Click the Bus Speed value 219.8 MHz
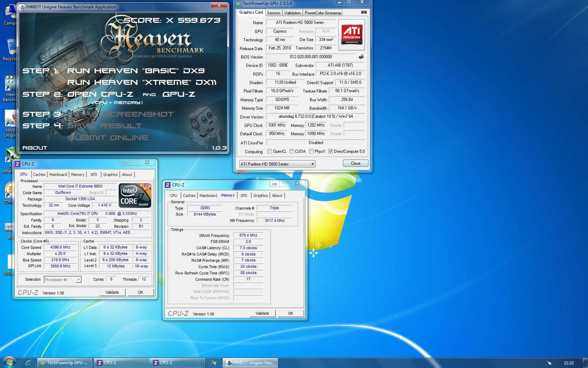This screenshot has height=368, width=588. pos(60,260)
